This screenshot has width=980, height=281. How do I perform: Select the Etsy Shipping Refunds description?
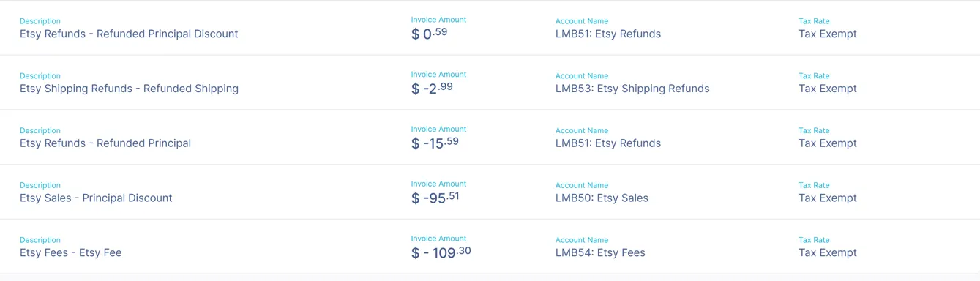click(129, 89)
